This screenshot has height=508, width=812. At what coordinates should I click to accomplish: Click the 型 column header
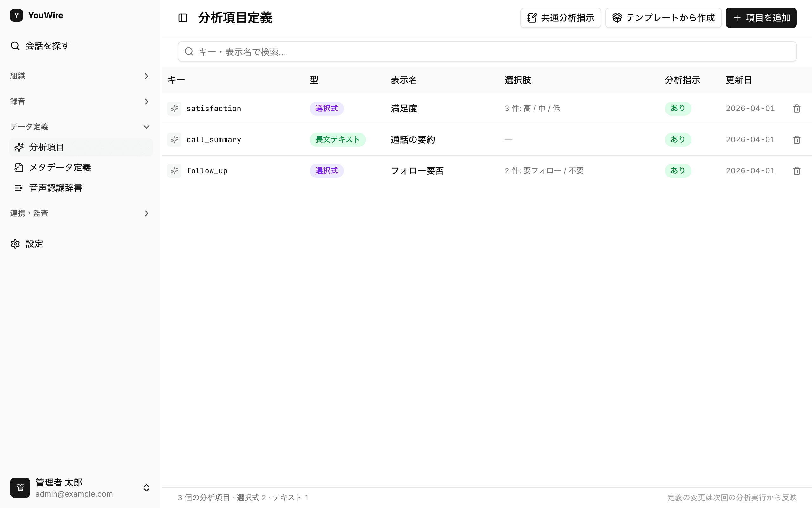(x=314, y=80)
